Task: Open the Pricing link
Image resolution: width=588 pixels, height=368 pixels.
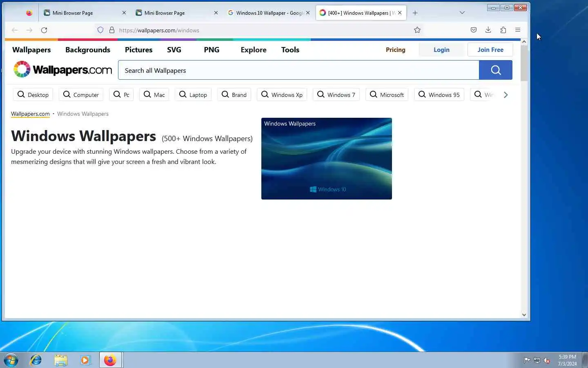Action: click(396, 49)
